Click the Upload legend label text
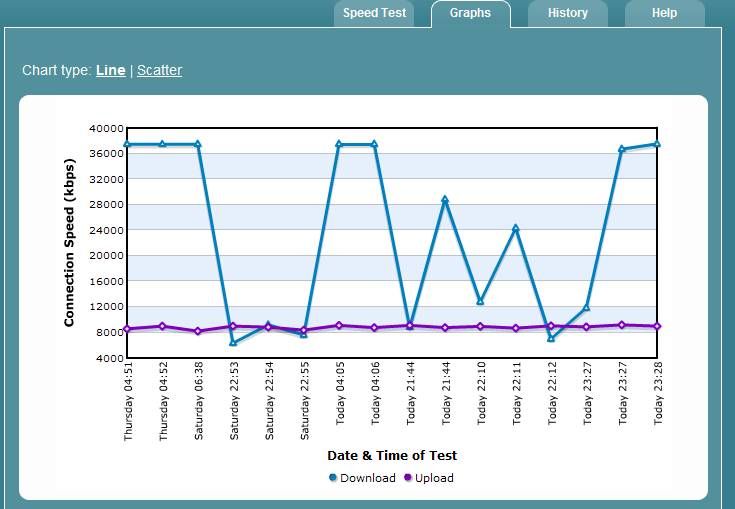735x509 pixels. click(x=435, y=478)
